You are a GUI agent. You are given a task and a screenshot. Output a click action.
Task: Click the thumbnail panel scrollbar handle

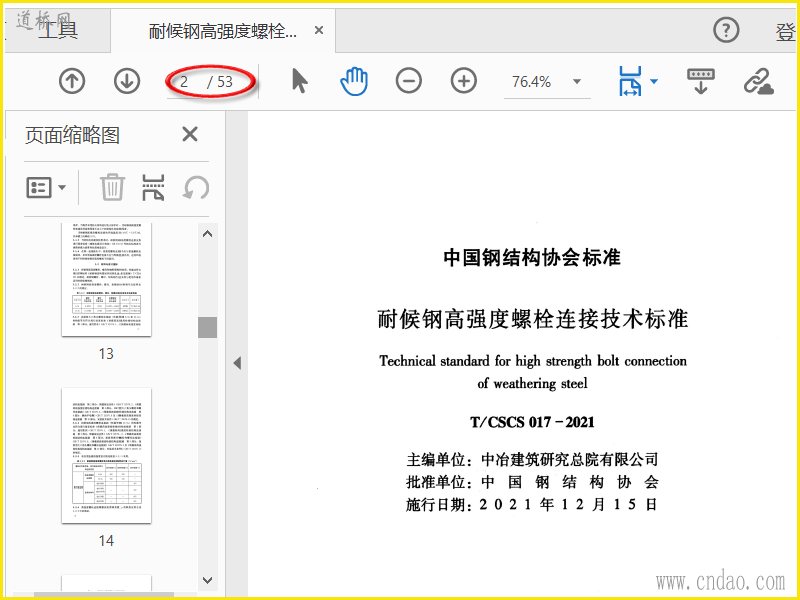coord(207,328)
